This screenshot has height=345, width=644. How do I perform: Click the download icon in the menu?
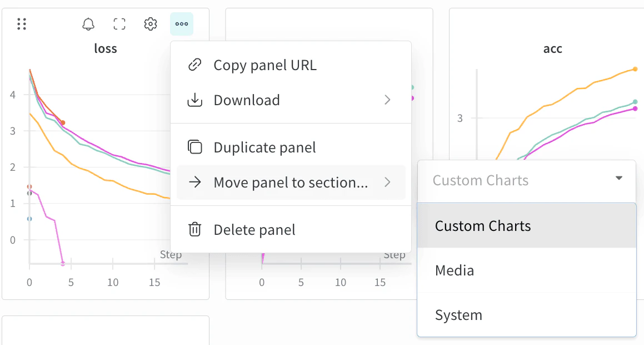(x=194, y=100)
